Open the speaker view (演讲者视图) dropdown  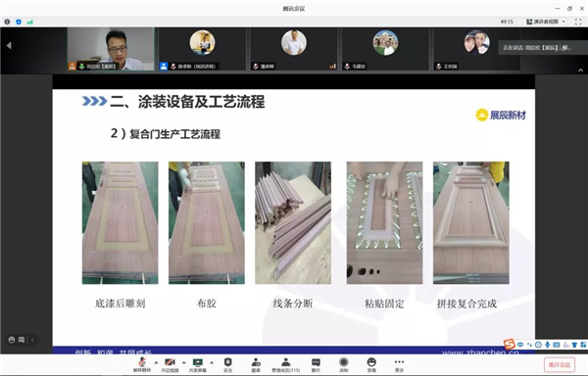coord(546,22)
